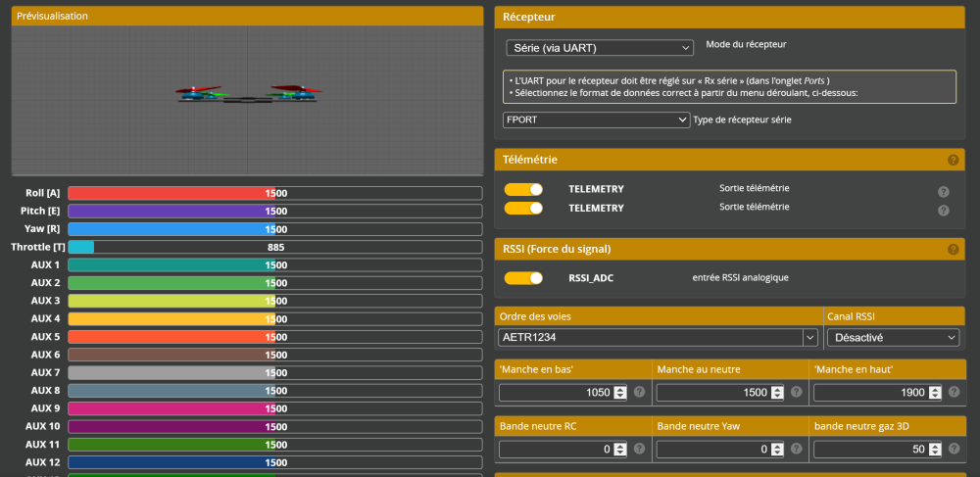Click help icon beside the upper TELEMETRY row
The width and height of the screenshot is (980, 477).
943,192
